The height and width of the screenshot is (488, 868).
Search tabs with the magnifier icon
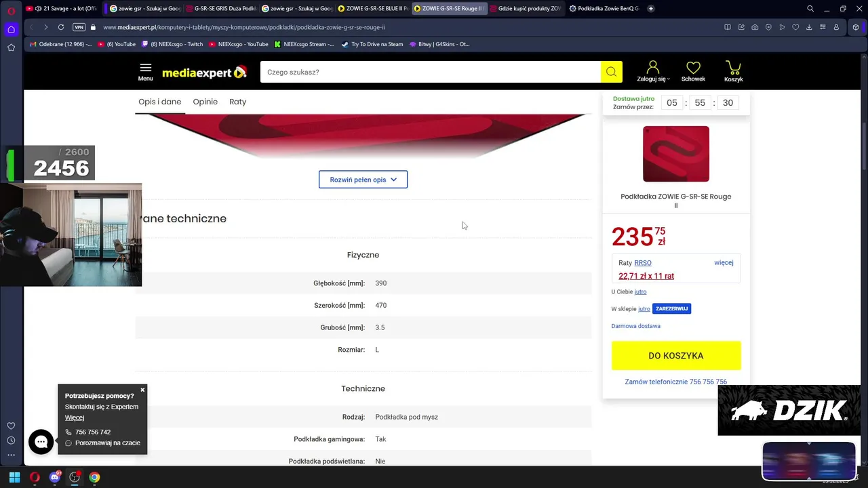point(810,9)
